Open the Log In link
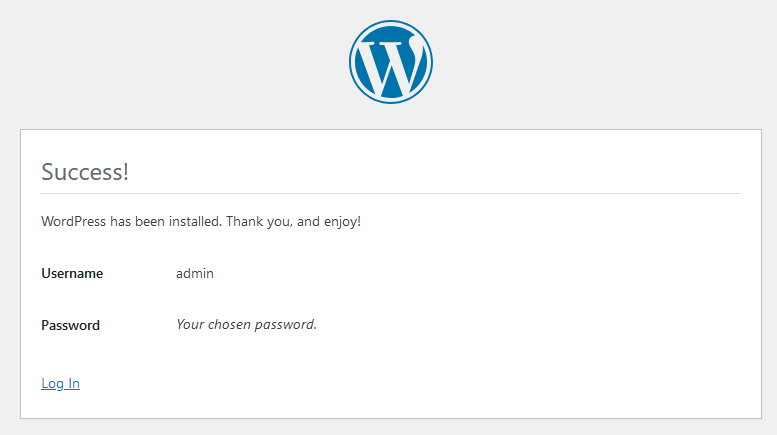 tap(60, 383)
